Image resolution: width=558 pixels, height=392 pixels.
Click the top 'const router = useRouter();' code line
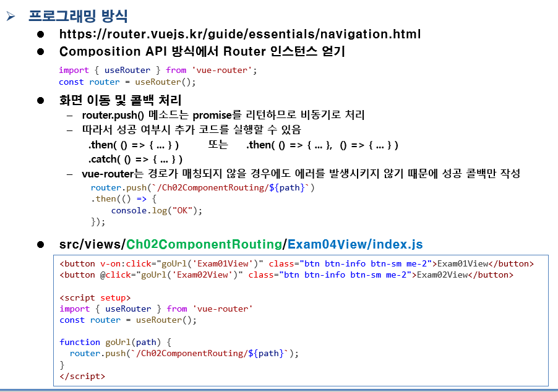point(127,82)
